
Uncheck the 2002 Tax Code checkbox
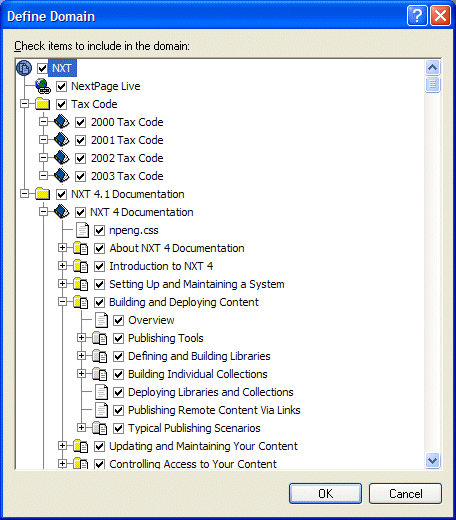click(80, 158)
